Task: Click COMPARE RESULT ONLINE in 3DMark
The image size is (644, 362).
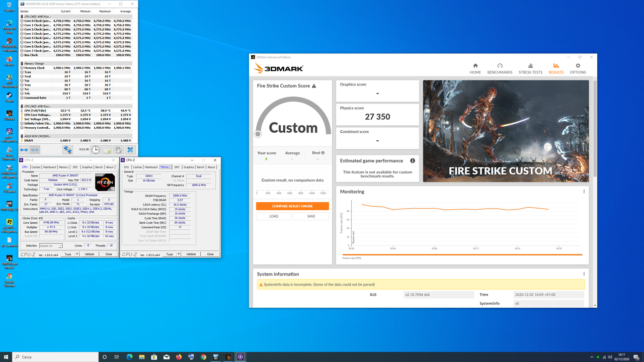Action: [x=292, y=206]
